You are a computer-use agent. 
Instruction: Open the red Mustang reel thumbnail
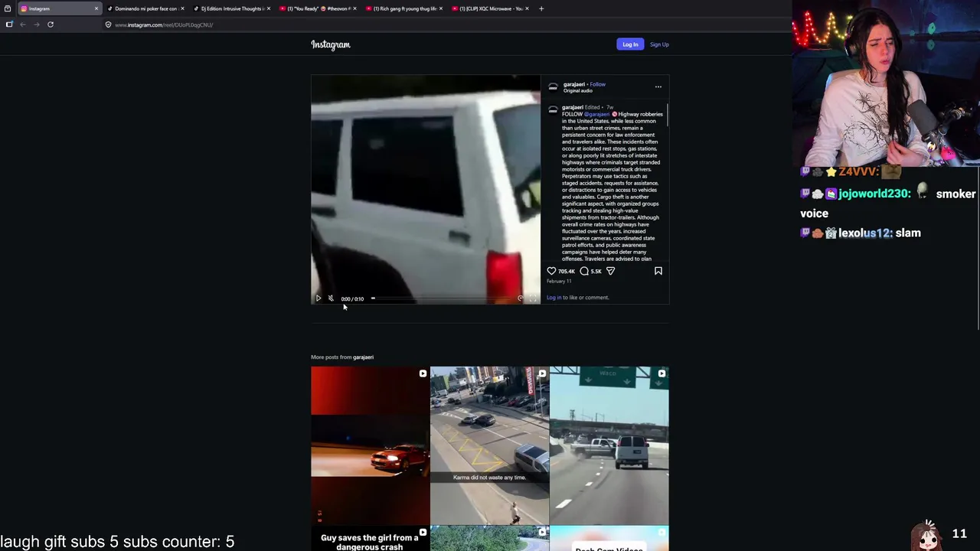point(370,445)
